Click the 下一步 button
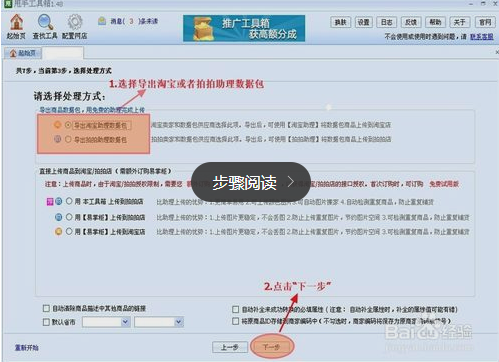The image size is (499, 362). click(x=272, y=347)
